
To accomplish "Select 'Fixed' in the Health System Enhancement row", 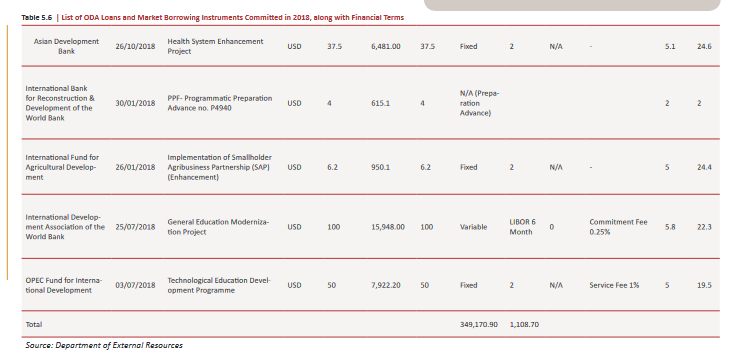I will [469, 47].
